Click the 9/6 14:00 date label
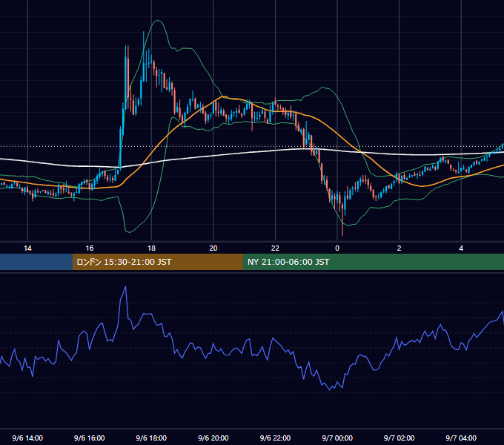Viewport: 504px width, 445px height. (27, 438)
